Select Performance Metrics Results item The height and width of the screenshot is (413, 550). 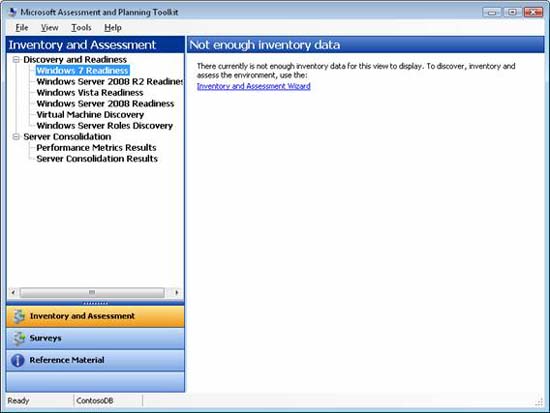pos(96,148)
